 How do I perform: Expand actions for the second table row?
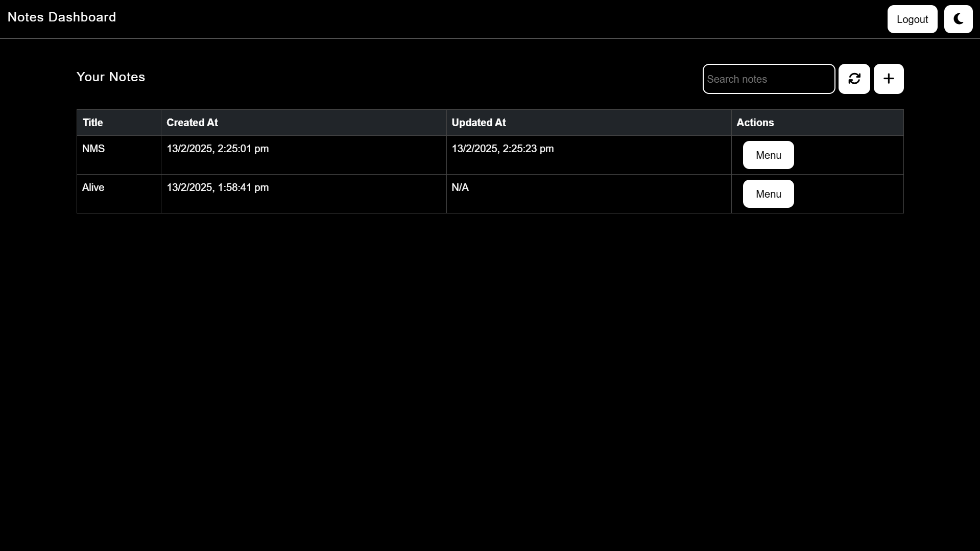tap(768, 194)
